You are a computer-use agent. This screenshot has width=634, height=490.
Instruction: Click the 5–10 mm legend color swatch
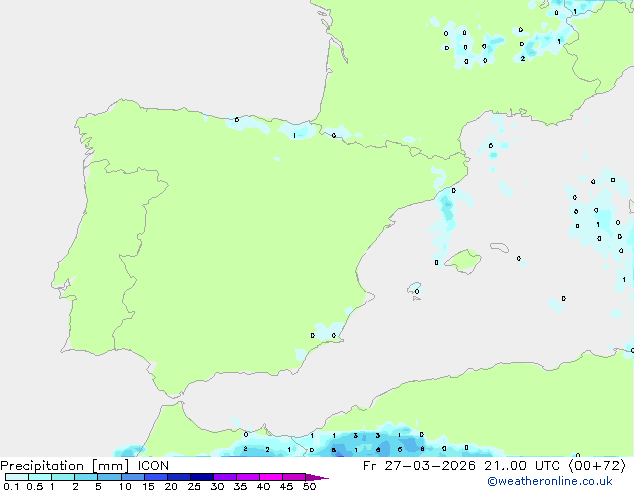(x=109, y=477)
